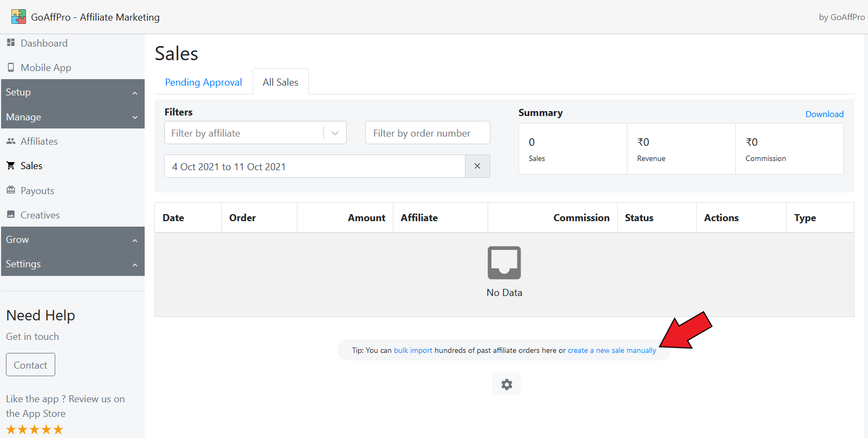The width and height of the screenshot is (868, 438).
Task: Select the Sales cart icon item
Action: [x=11, y=166]
